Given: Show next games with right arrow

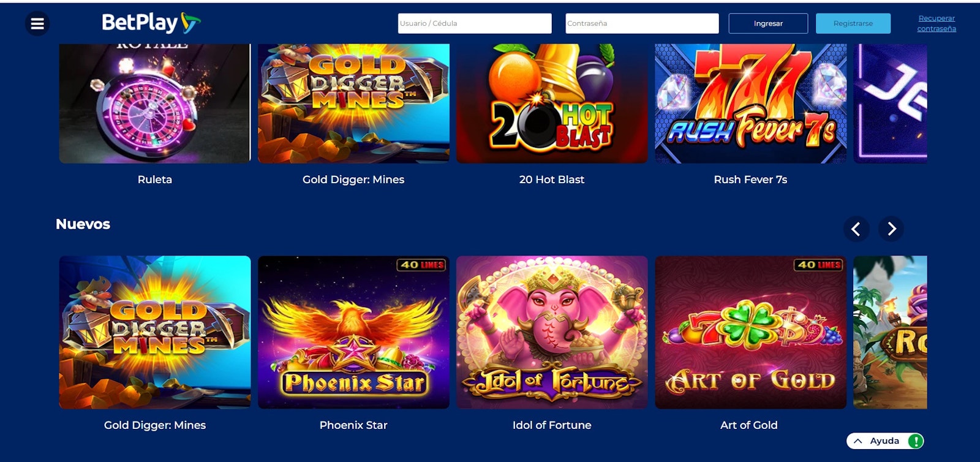Looking at the screenshot, I should tap(891, 229).
